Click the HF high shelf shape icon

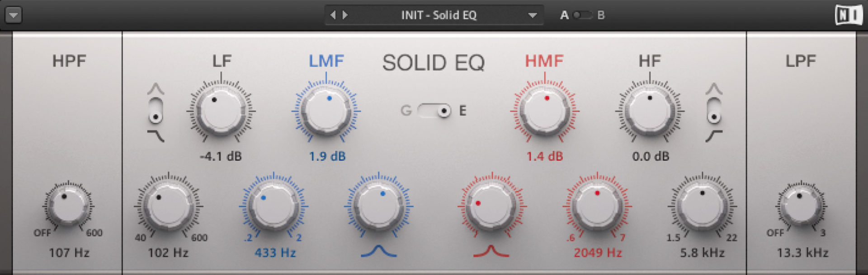714,136
